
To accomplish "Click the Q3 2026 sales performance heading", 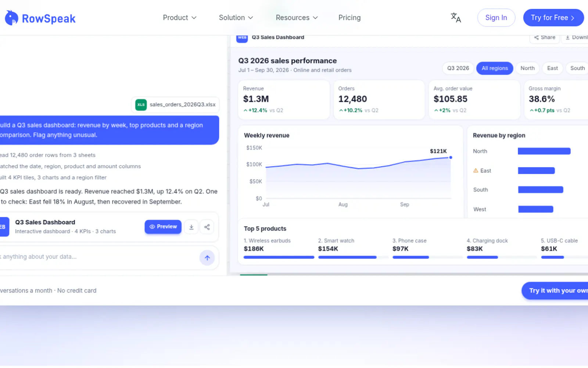I will pos(287,61).
